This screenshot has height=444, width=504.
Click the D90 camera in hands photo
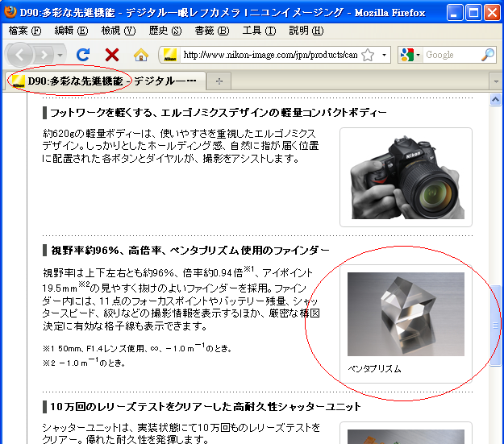[x=406, y=177]
